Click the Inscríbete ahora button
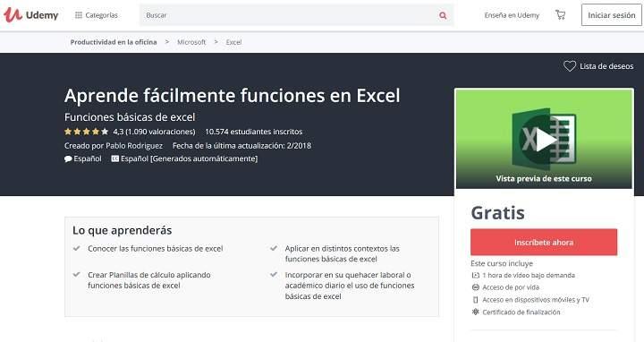The width and height of the screenshot is (644, 342). pyautogui.click(x=544, y=242)
